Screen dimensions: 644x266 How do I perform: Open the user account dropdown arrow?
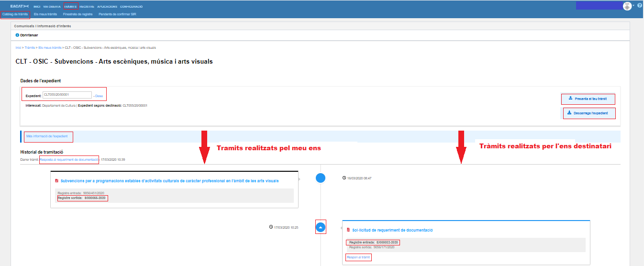pyautogui.click(x=633, y=6)
